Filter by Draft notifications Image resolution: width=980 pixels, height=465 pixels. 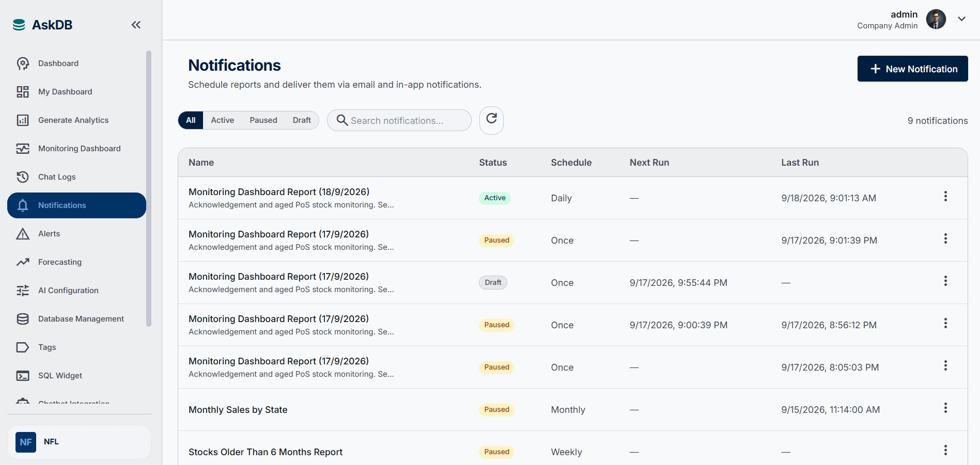click(x=302, y=120)
